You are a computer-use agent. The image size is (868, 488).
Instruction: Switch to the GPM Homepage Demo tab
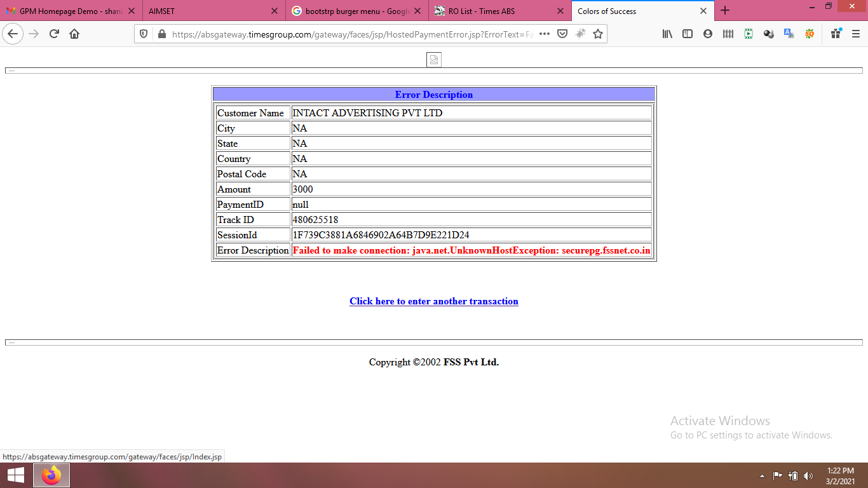click(64, 11)
